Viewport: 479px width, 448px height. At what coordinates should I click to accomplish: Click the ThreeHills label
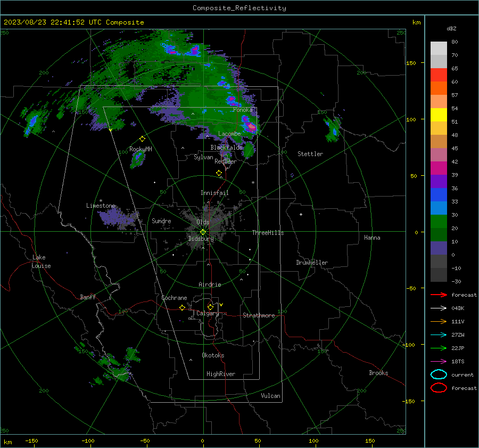pyautogui.click(x=268, y=233)
